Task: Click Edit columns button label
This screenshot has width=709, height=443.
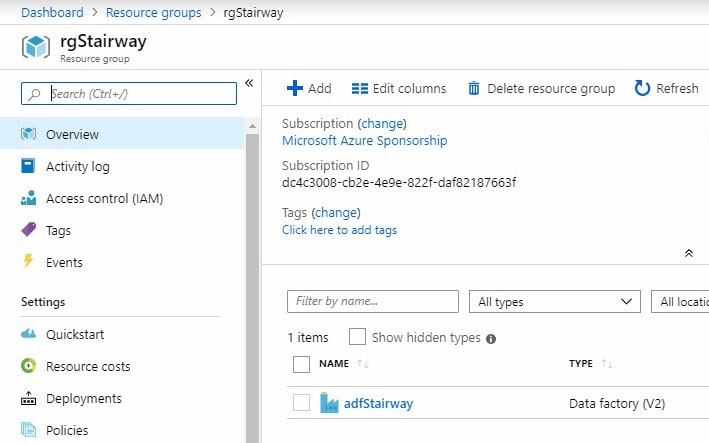Action: point(409,88)
